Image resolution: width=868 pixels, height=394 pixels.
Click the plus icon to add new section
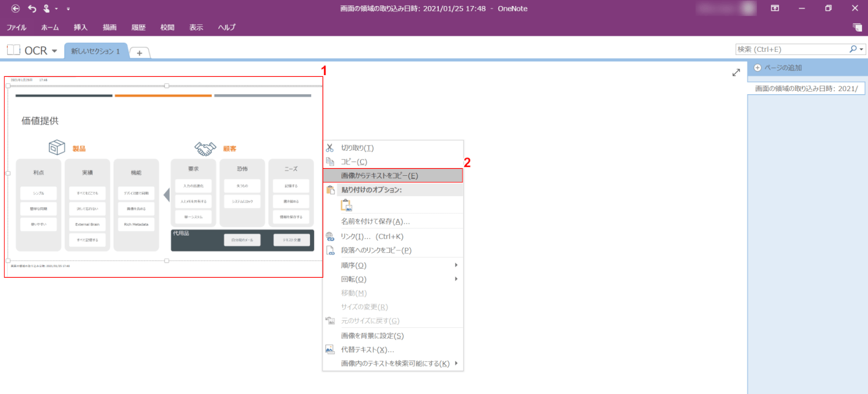139,52
